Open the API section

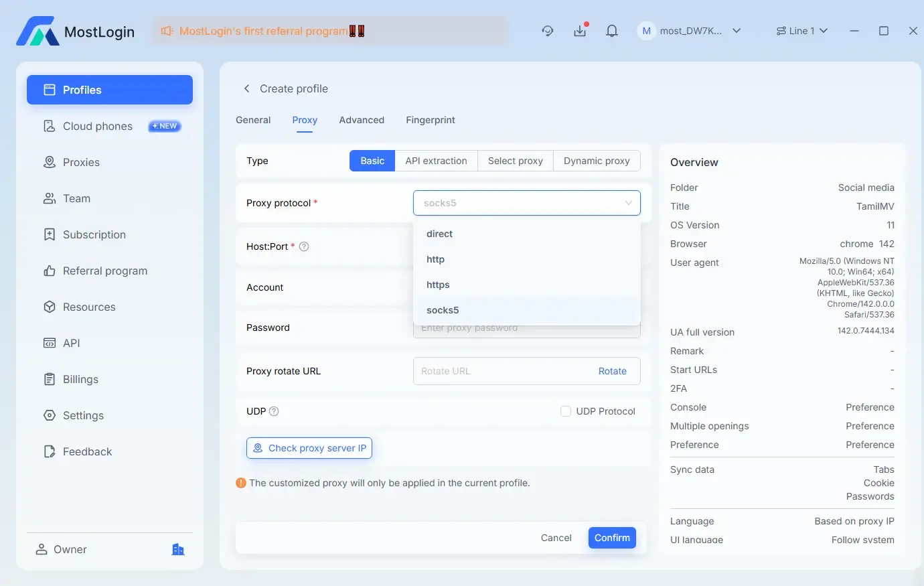click(x=71, y=343)
